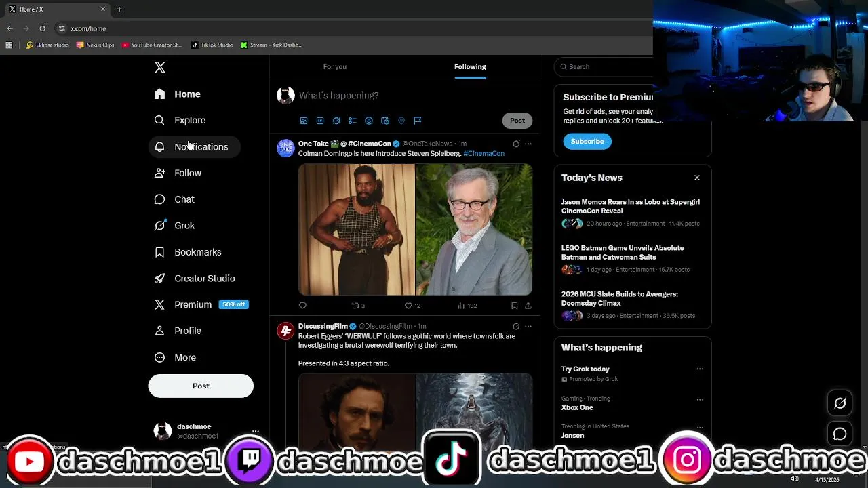868x488 pixels.
Task: Open more options for Try Grok today
Action: [x=700, y=369]
